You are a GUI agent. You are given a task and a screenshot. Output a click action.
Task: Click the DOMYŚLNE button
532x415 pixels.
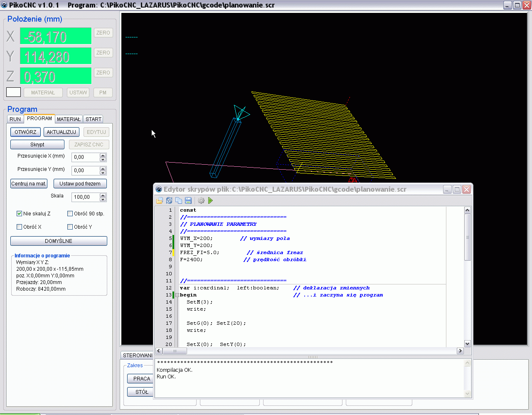tap(59, 241)
